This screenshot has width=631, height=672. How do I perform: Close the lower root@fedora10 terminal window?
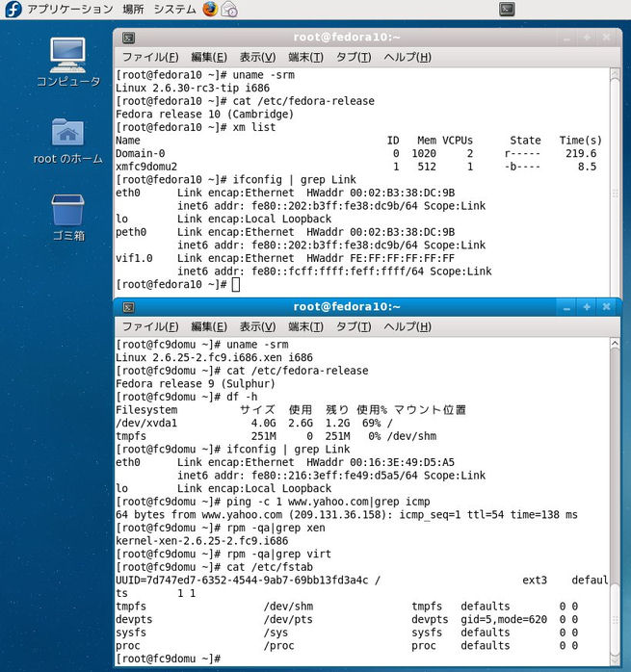(606, 307)
